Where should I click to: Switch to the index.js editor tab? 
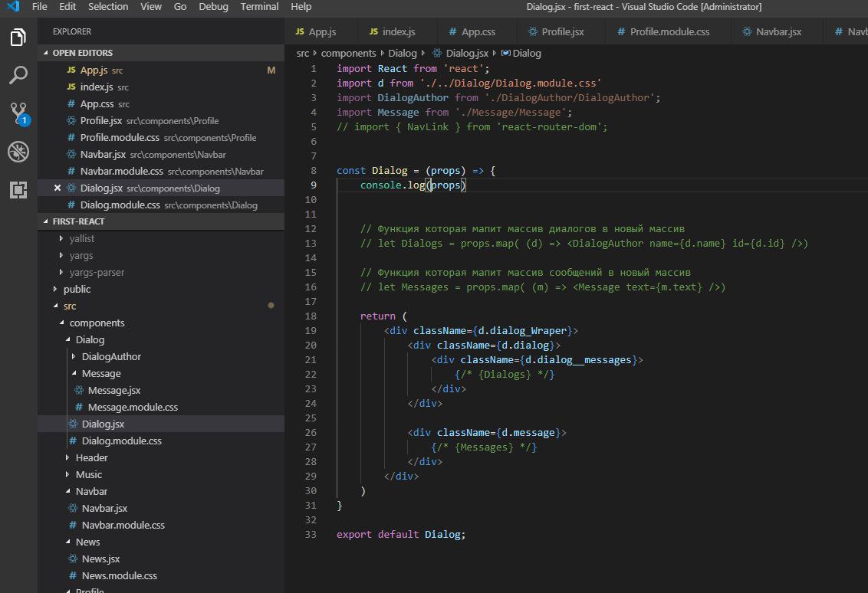(x=398, y=31)
